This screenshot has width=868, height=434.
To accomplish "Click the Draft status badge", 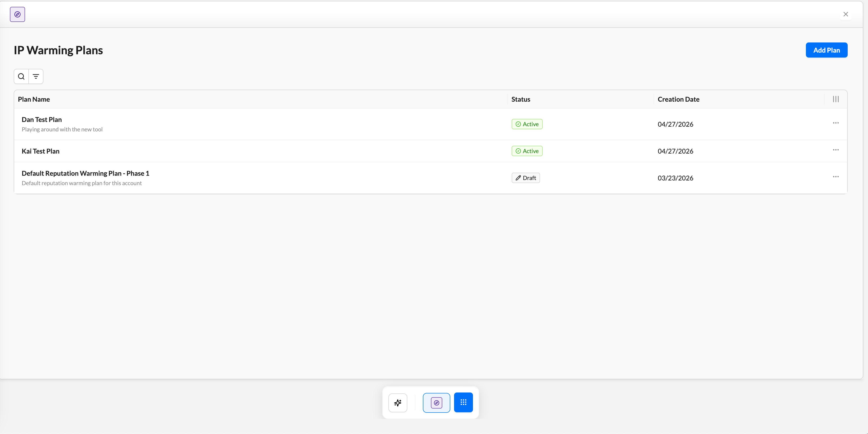I will (526, 178).
